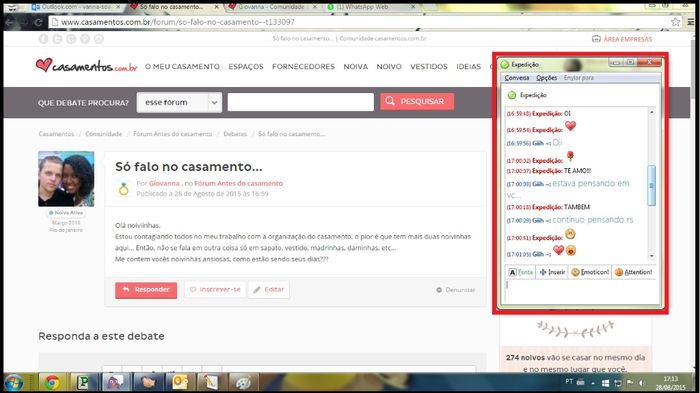Click the gold ring badge icon
Screen dimensions: 700x393
[x=124, y=189]
